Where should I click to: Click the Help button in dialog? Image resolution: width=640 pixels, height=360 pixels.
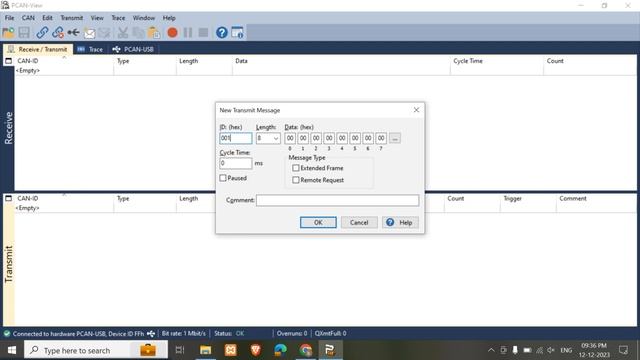click(400, 222)
